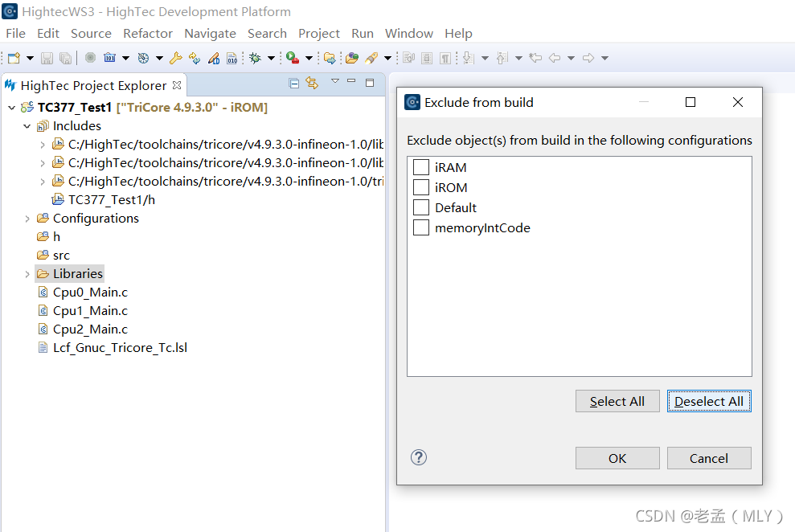Open the Help menu
Screen dimensions: 795x532
tap(458, 34)
